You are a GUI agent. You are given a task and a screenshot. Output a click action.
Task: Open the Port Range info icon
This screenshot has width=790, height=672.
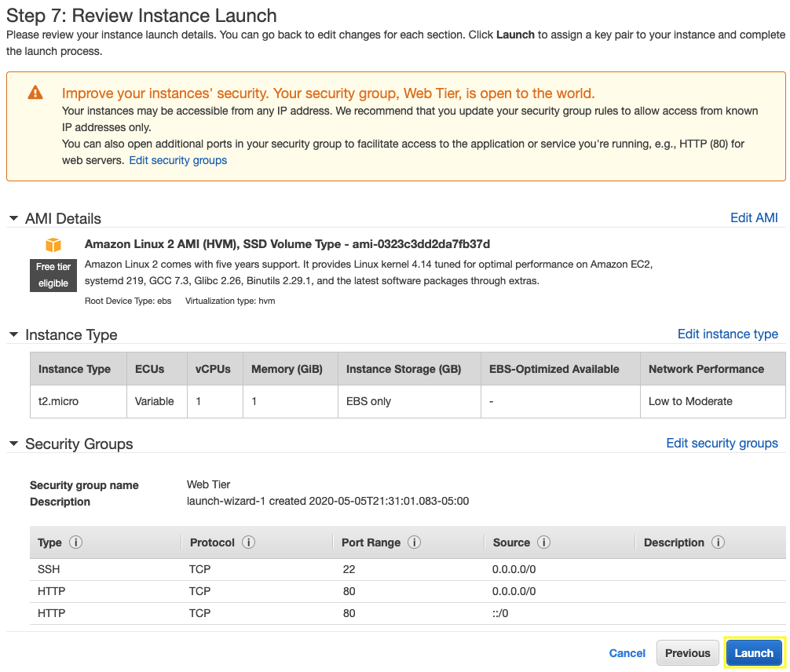pyautogui.click(x=414, y=542)
